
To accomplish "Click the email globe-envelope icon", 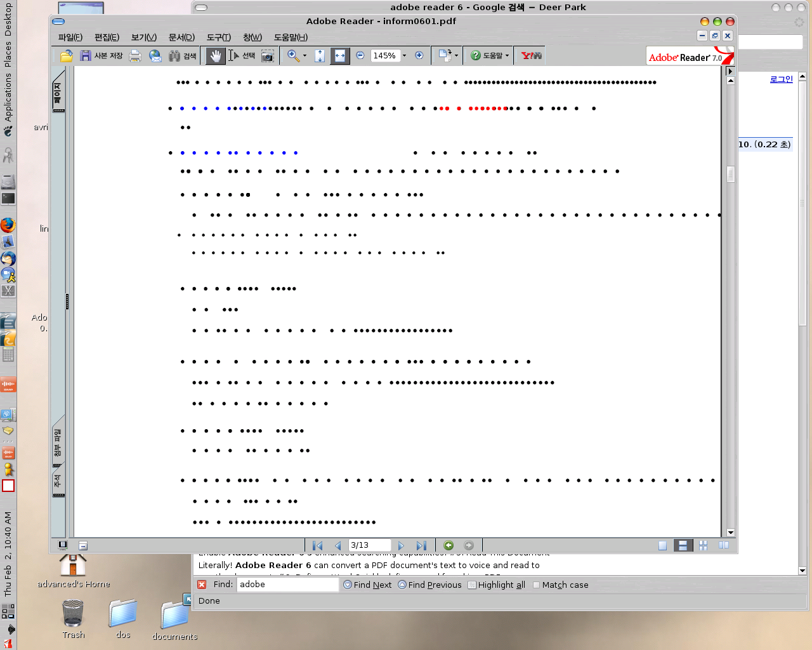I will [x=155, y=56].
